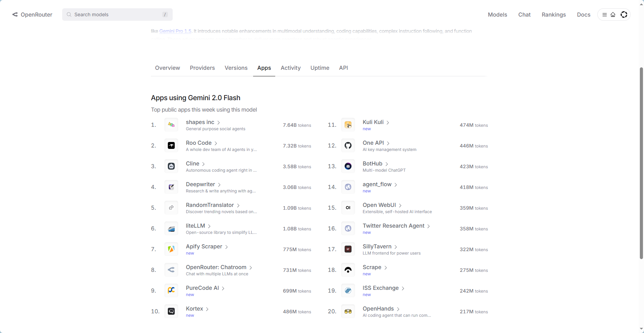Click the OpenHands app icon
The image size is (644, 333).
tap(348, 311)
